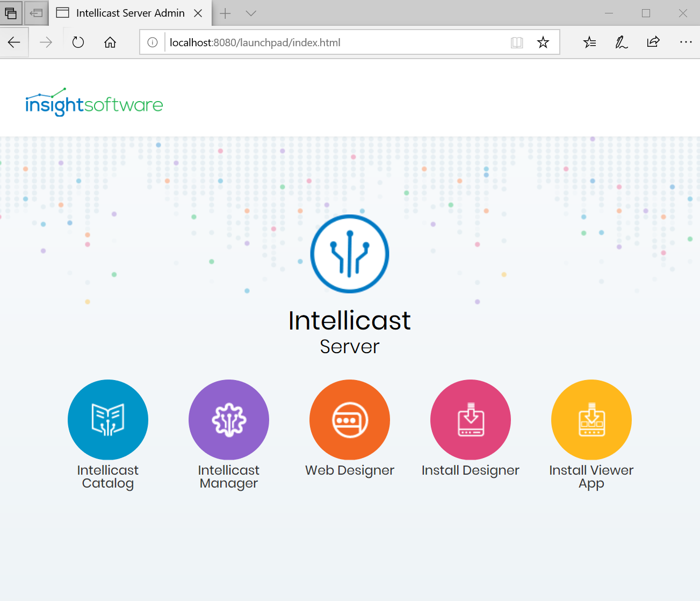Click the Install Viewer App text label
This screenshot has width=700, height=601.
[591, 477]
